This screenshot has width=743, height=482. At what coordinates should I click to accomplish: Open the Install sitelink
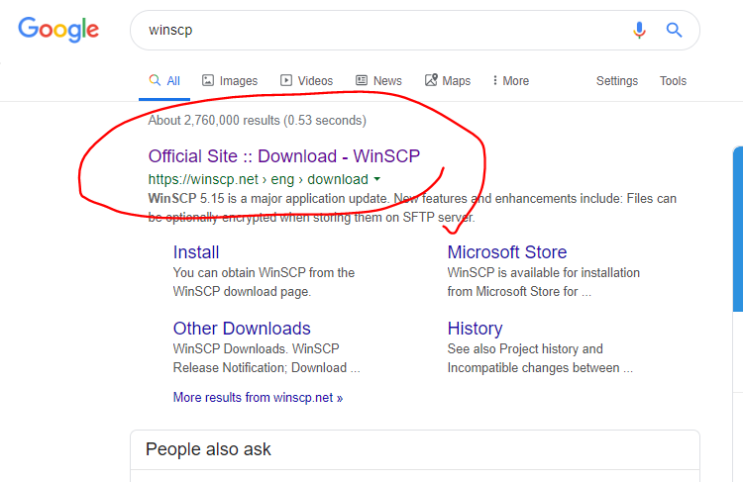(196, 252)
